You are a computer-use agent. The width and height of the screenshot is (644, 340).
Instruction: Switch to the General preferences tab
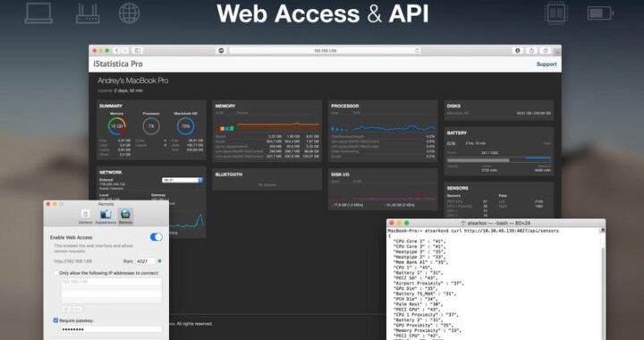click(x=86, y=217)
